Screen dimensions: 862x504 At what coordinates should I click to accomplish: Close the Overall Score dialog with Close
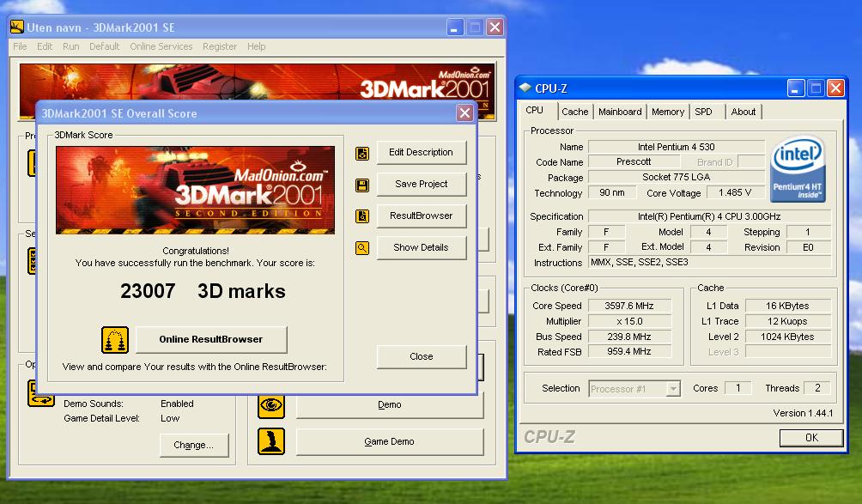click(x=421, y=356)
